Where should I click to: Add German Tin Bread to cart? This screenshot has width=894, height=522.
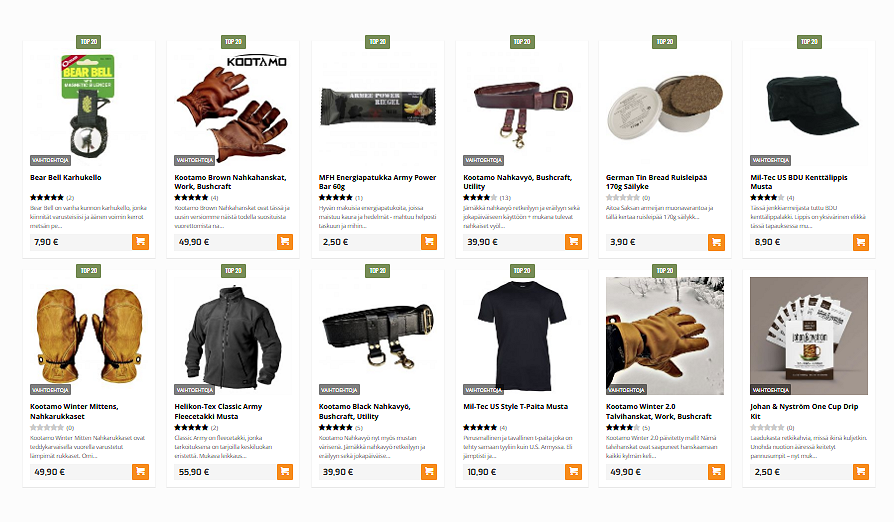pyautogui.click(x=717, y=242)
